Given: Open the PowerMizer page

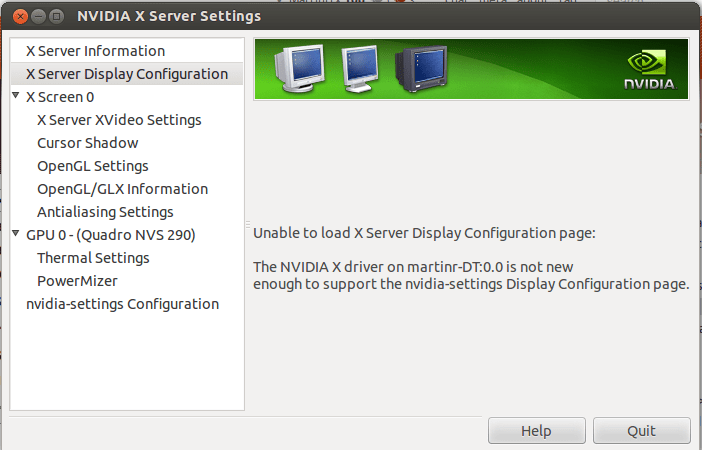Looking at the screenshot, I should click(x=77, y=281).
